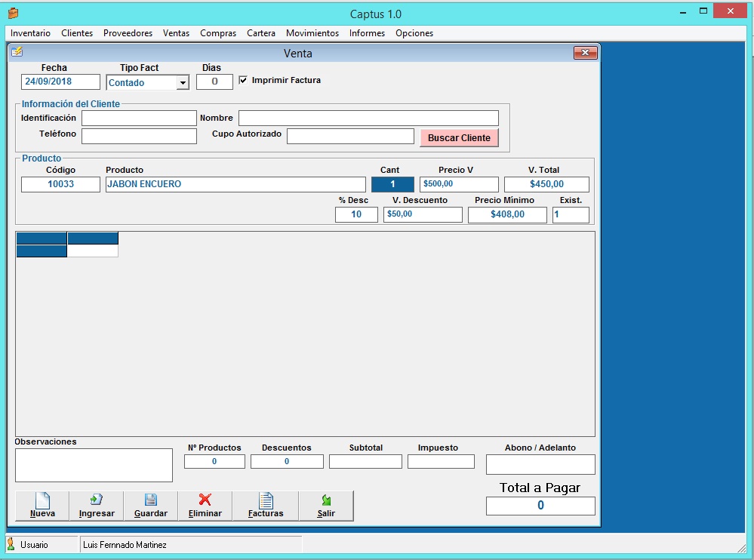Screen dimensions: 754x560
Task: Click the Captus briefcase icon in title bar
Action: 13,13
